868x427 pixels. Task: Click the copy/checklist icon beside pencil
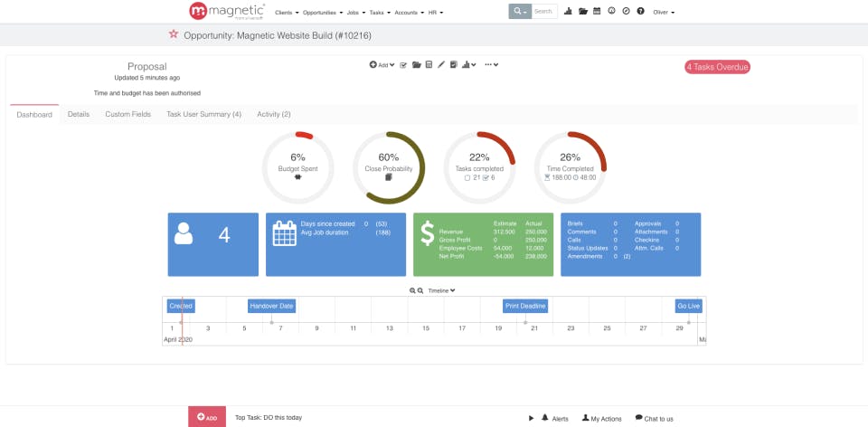(453, 65)
